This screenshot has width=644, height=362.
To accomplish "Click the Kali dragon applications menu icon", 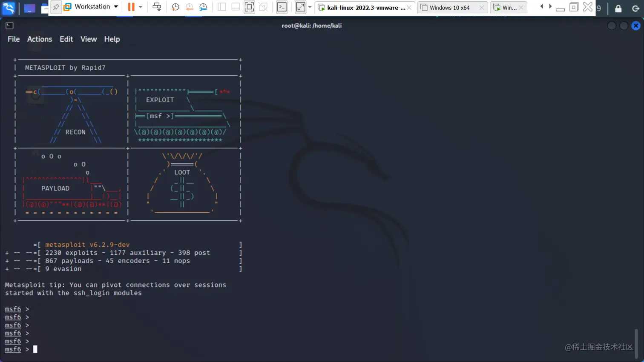I will [x=9, y=7].
